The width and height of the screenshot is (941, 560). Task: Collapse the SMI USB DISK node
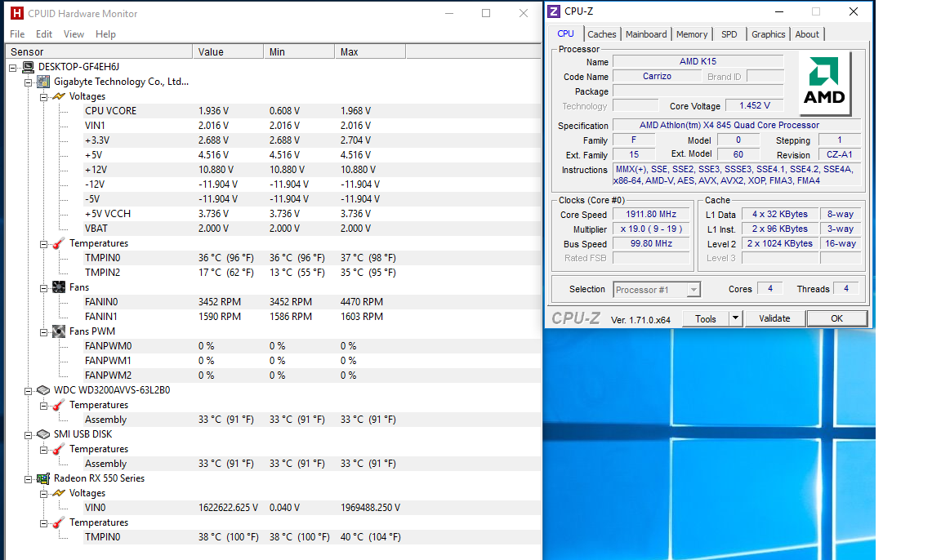29,435
